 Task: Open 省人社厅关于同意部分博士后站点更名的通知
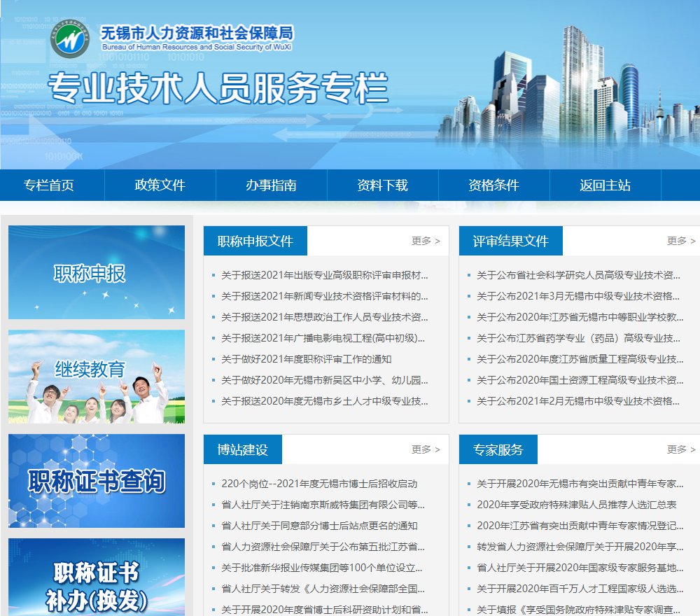(x=319, y=526)
